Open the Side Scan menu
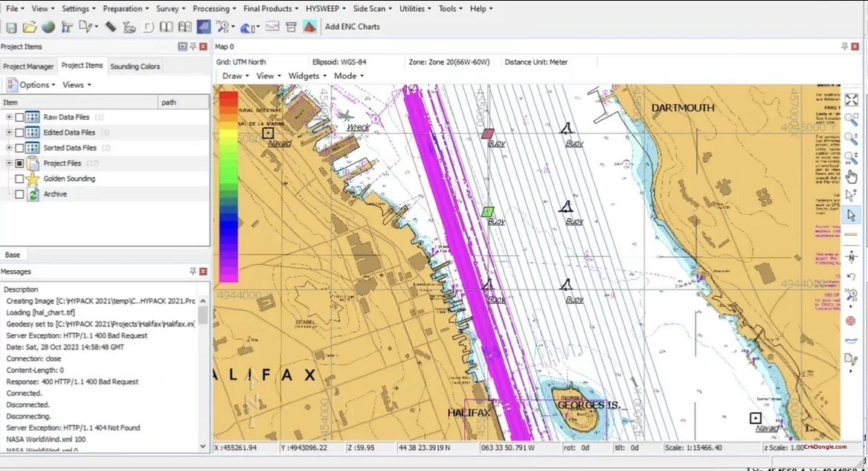The height and width of the screenshot is (471, 868). 372,9
